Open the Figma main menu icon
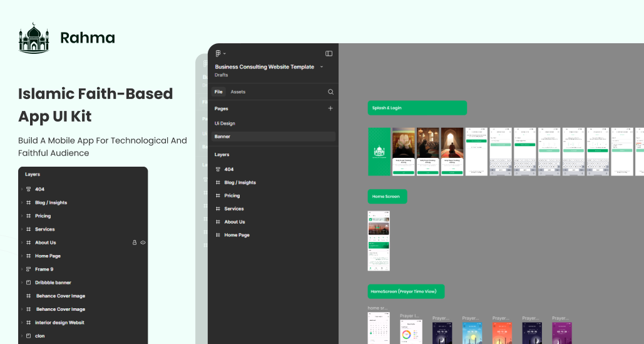The width and height of the screenshot is (644, 344). 218,54
